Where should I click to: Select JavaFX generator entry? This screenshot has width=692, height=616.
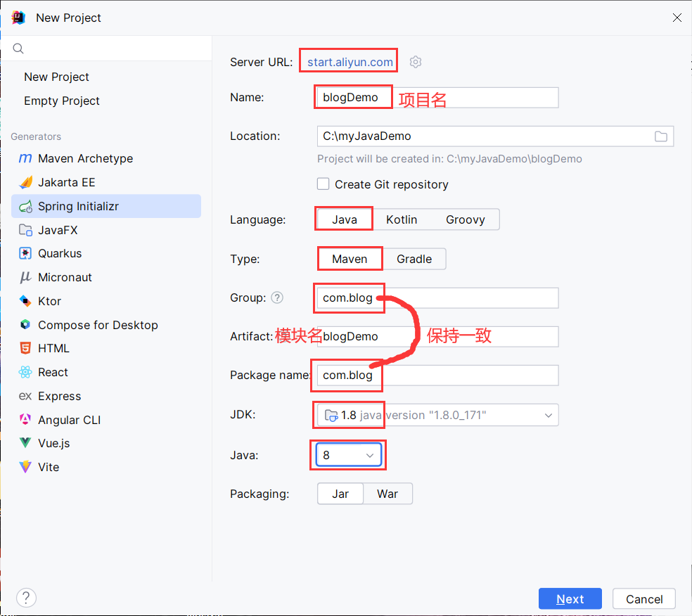(106, 230)
